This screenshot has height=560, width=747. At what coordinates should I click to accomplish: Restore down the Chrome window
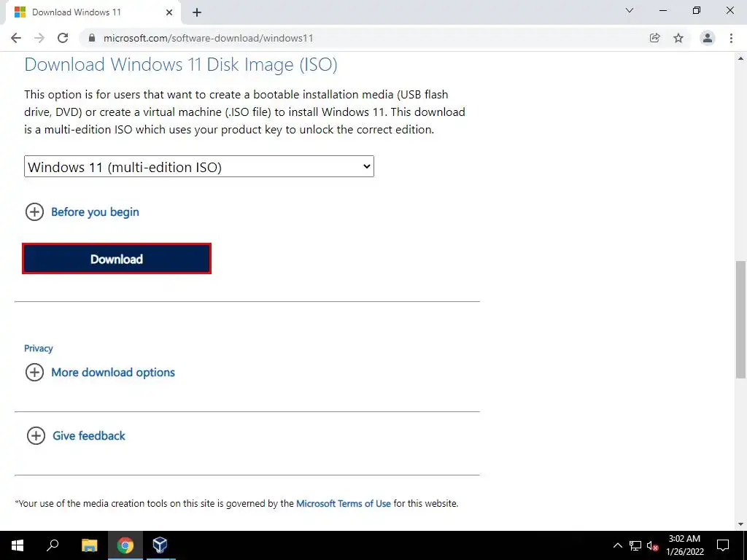click(x=697, y=10)
